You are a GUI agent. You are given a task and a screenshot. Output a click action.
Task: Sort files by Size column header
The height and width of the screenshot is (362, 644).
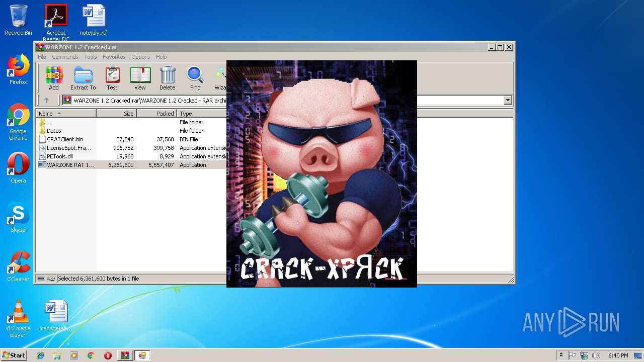pos(116,114)
